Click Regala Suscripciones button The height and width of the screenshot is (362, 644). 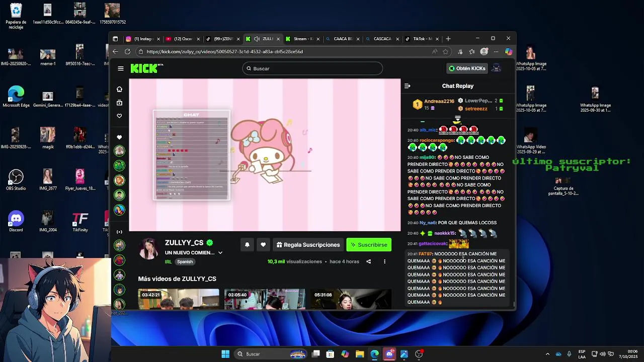308,245
